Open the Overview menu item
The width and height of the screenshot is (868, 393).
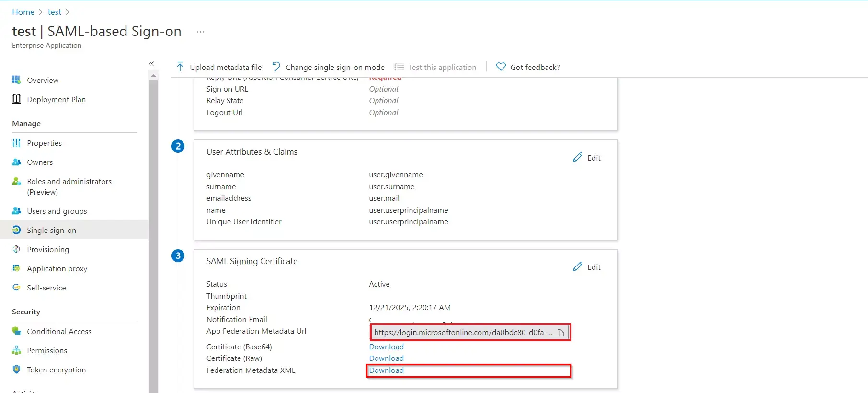43,80
